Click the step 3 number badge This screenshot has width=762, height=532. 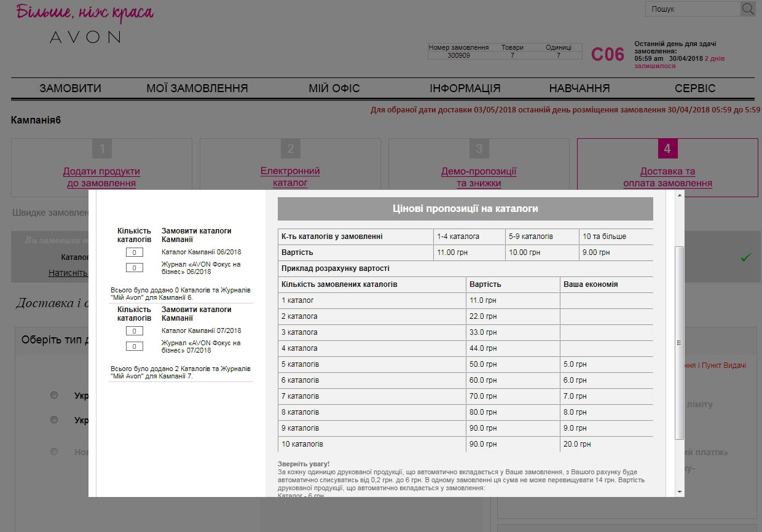pos(479,149)
